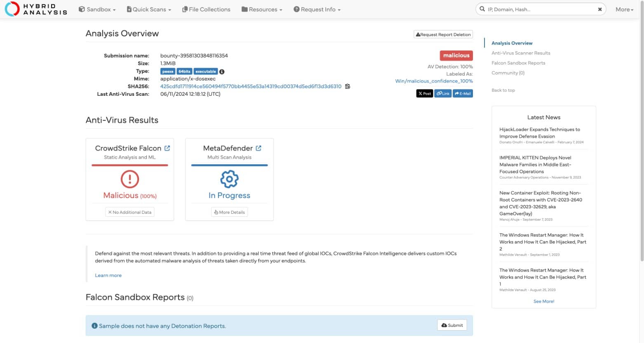The height and width of the screenshot is (343, 644).
Task: Click the Latest News heading
Action: (x=544, y=117)
